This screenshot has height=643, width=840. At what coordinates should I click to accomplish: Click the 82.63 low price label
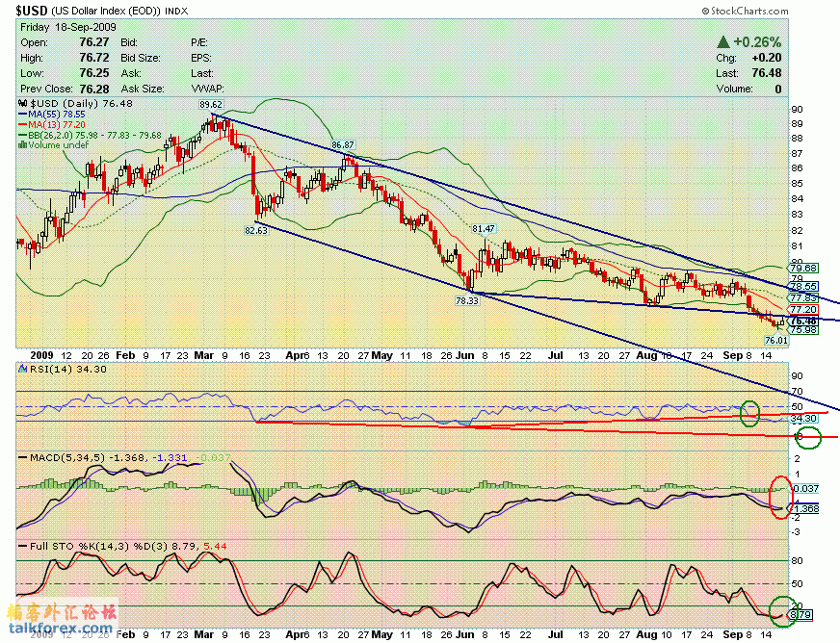[x=256, y=230]
